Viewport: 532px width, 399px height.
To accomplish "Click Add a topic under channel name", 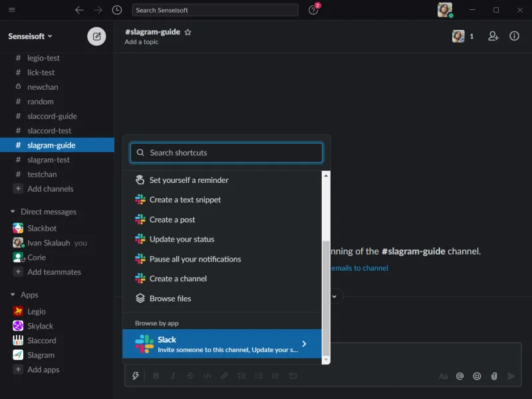I will (x=142, y=42).
